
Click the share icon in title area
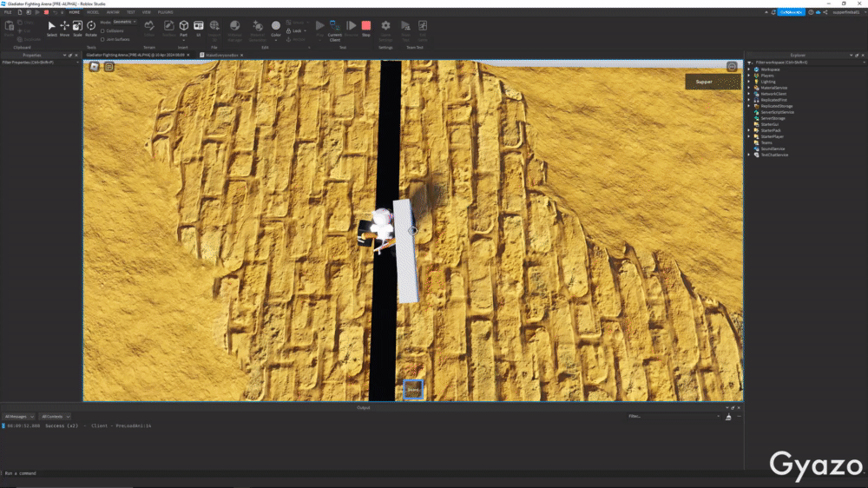[825, 12]
